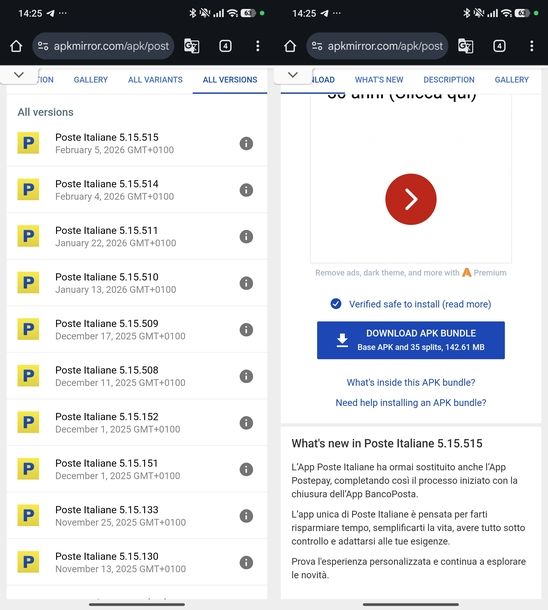548x610 pixels.
Task: Show info for Poste Italiane 5.15.130
Action: coord(246,562)
